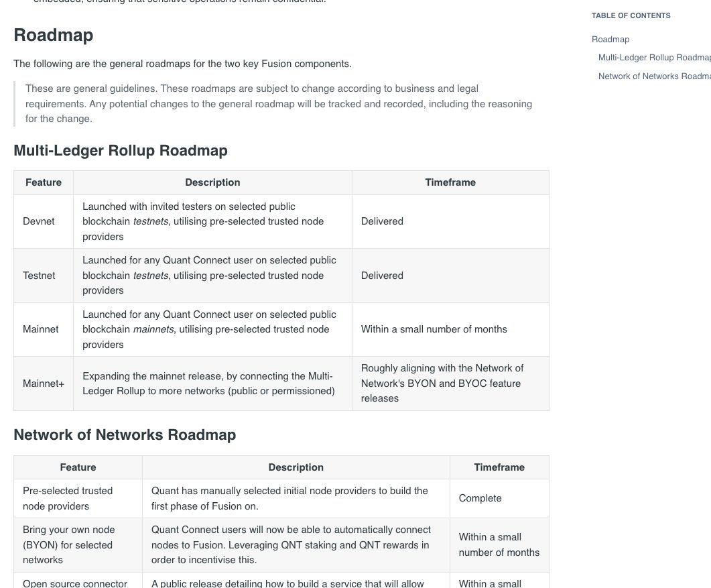Click the Network of Networks Roadmap heading

coord(125,434)
